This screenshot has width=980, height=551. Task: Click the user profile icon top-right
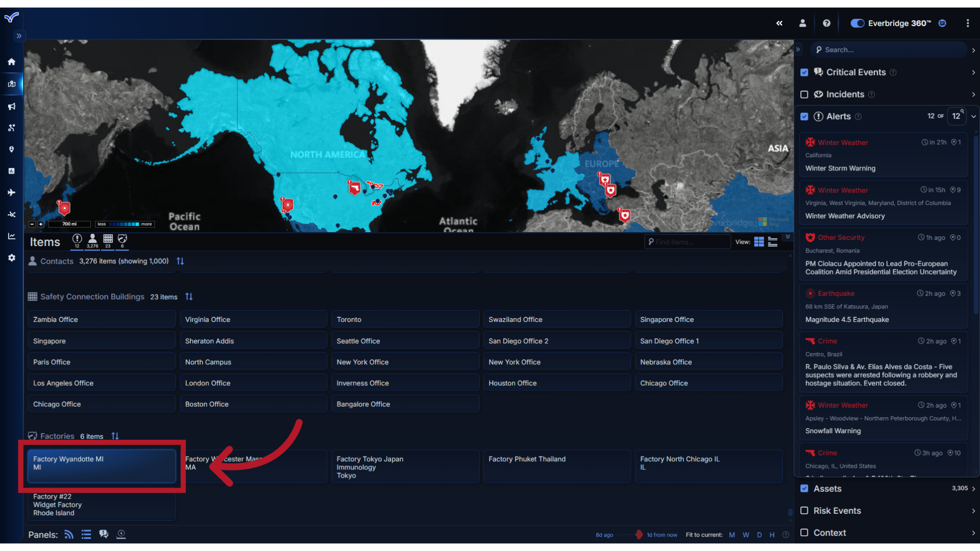802,23
